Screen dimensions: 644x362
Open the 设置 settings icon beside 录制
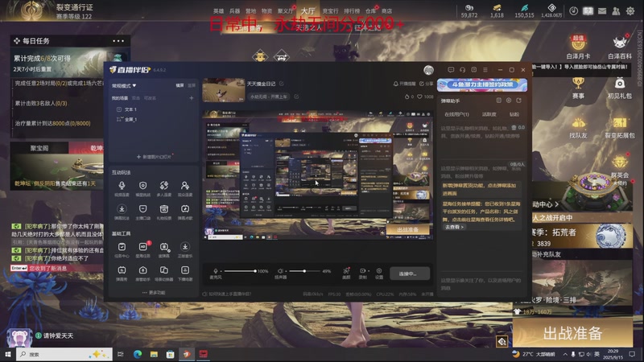(x=379, y=271)
